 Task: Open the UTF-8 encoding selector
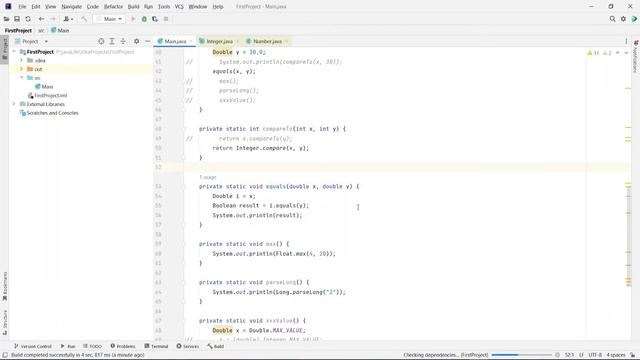(x=595, y=355)
